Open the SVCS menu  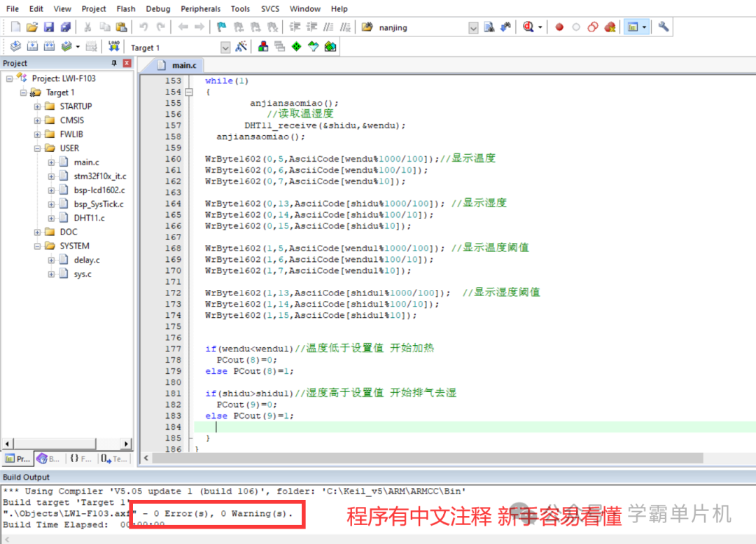[x=270, y=8]
